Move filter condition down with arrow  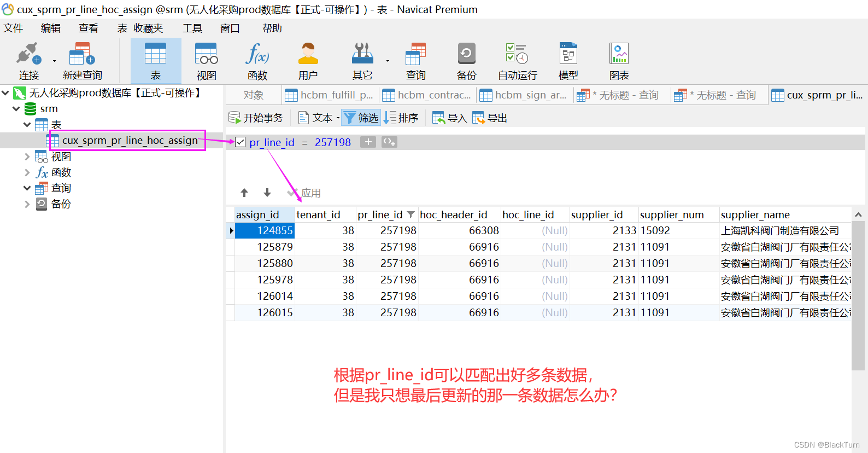[x=267, y=193]
